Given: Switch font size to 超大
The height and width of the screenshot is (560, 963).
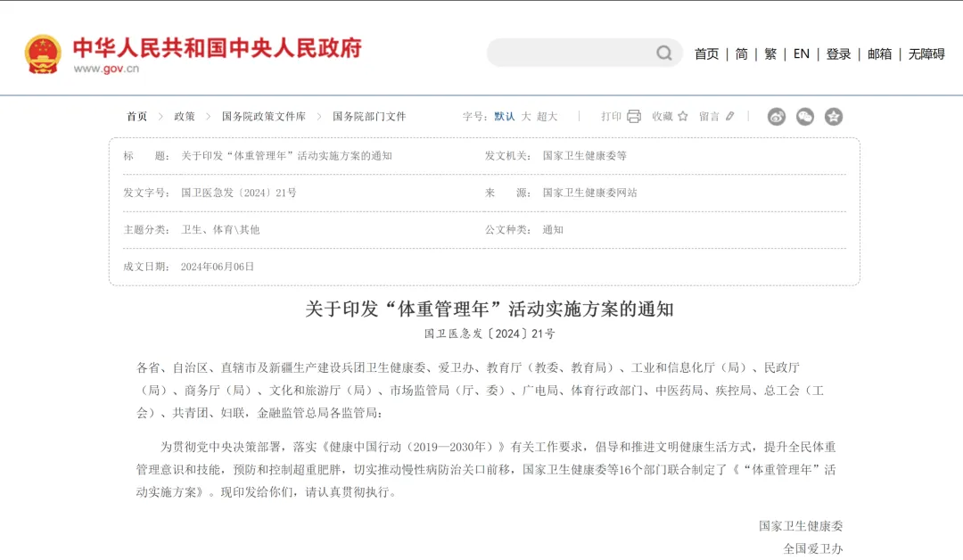Looking at the screenshot, I should tap(547, 116).
